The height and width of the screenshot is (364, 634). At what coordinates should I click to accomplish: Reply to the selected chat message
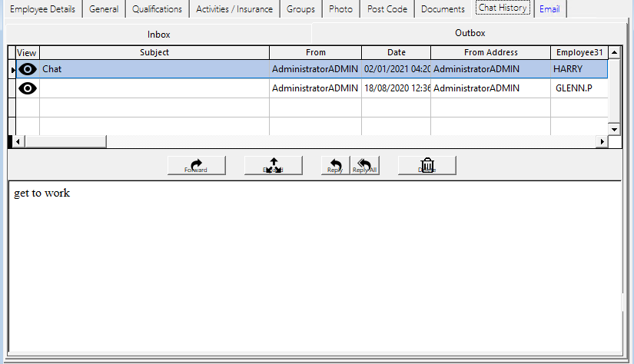click(334, 165)
